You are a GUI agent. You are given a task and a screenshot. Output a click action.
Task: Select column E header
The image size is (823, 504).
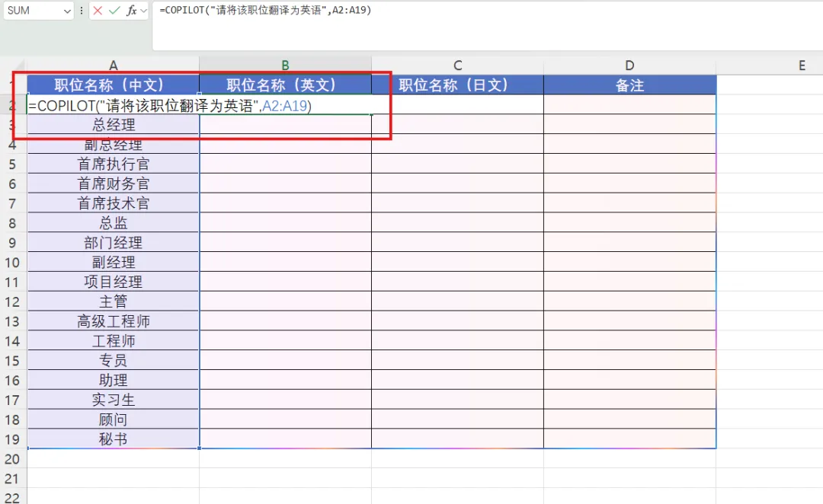tap(802, 65)
